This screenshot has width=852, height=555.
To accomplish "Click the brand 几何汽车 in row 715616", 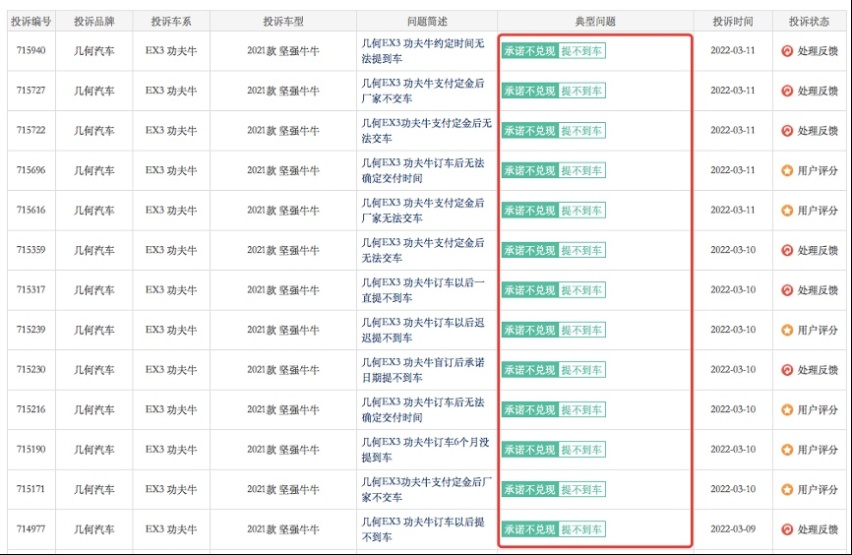I will pos(94,210).
